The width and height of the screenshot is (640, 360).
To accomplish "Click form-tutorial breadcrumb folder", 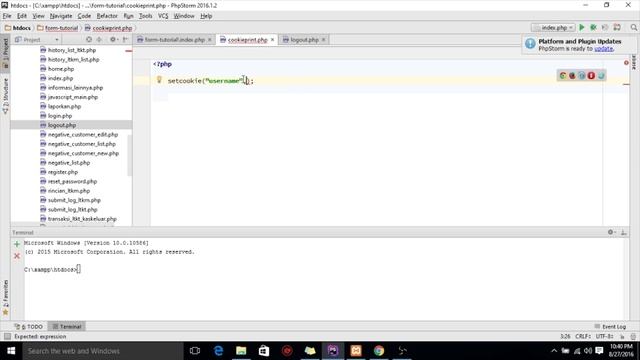I will (58, 28).
